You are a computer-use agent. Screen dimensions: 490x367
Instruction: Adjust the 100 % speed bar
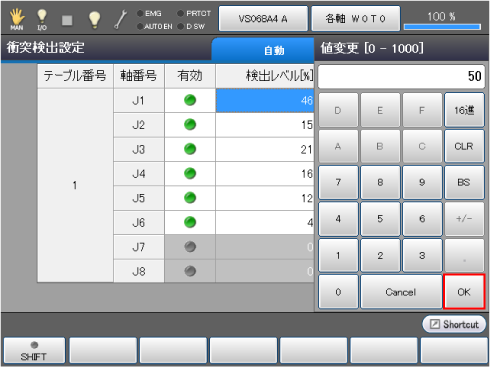[x=442, y=27]
